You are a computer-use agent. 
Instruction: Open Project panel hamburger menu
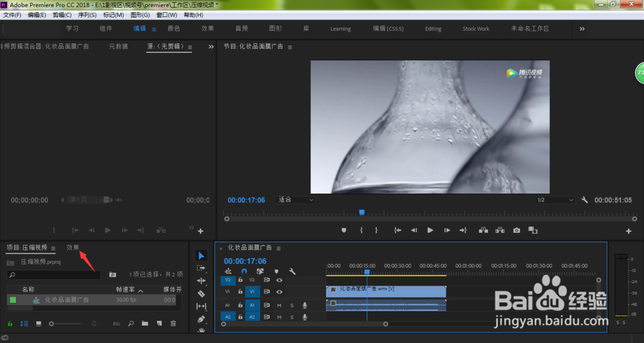pos(53,248)
